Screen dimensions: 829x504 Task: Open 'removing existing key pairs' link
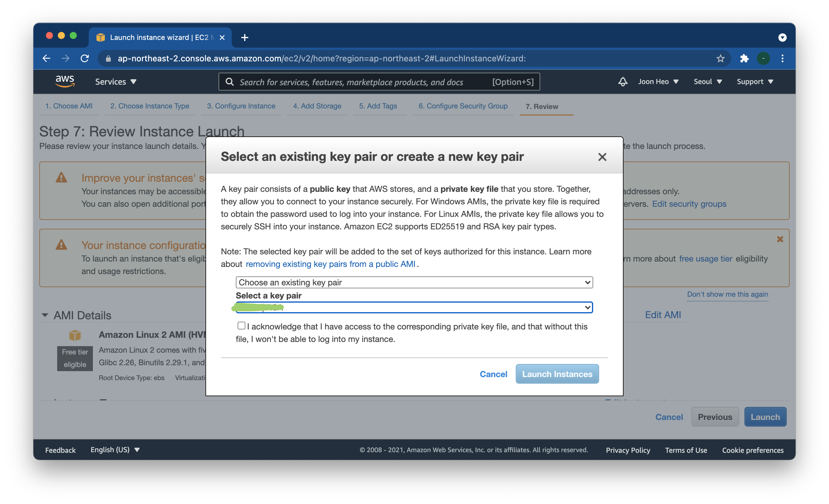pos(330,264)
